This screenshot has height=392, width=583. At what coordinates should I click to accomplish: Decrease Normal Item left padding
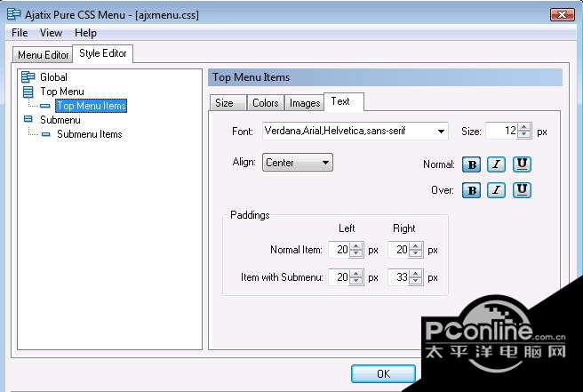(356, 253)
